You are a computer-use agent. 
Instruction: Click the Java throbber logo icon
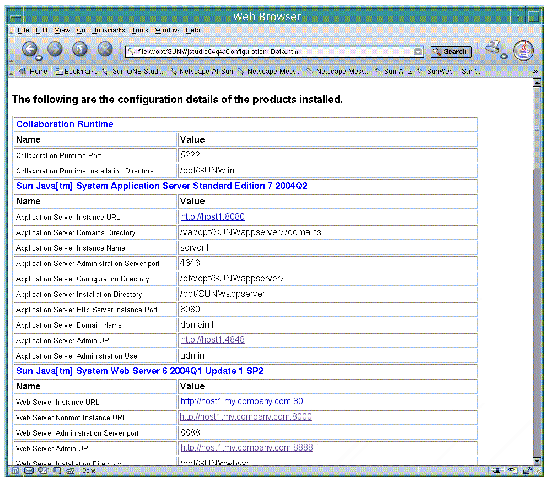click(x=523, y=50)
